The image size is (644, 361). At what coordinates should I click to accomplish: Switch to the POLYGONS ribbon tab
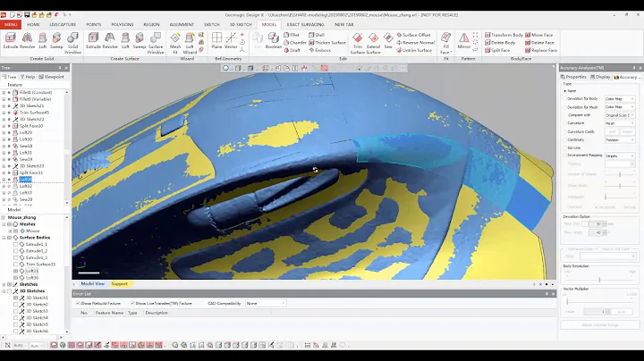pos(122,25)
